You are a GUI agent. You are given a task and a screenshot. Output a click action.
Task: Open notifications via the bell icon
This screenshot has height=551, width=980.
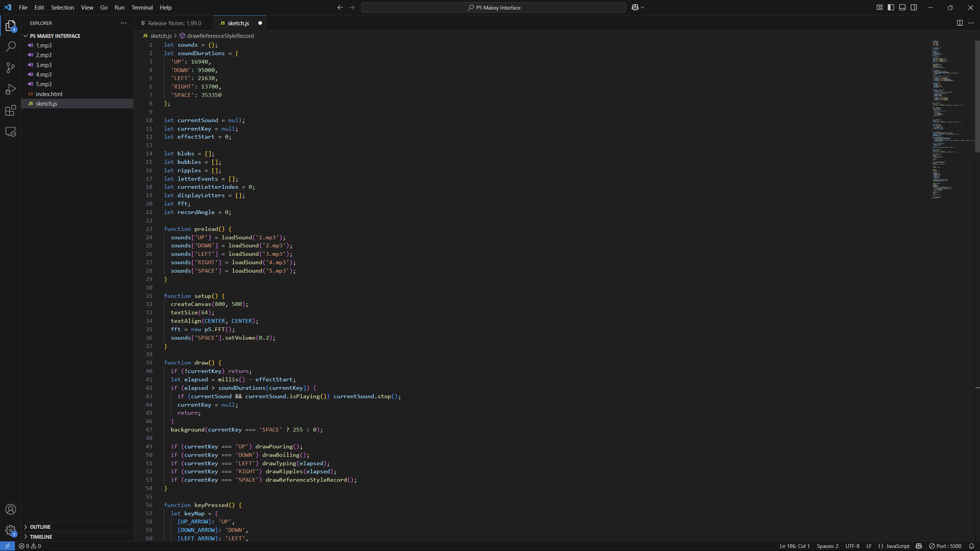[x=972, y=546]
